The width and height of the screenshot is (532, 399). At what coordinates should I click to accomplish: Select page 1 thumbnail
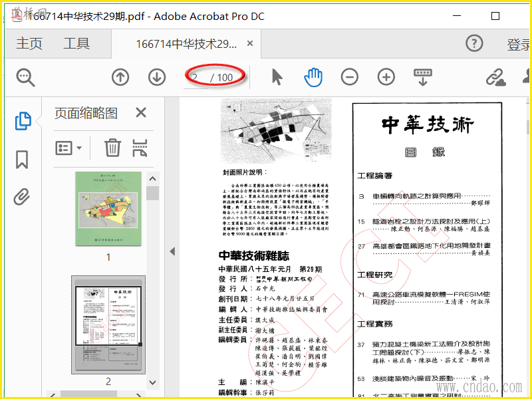click(x=108, y=209)
